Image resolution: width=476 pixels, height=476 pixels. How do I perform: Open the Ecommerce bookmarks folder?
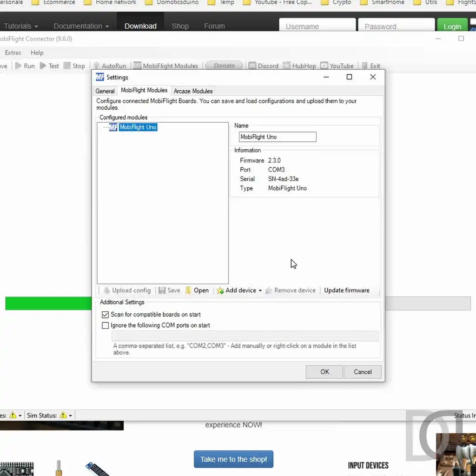[53, 3]
